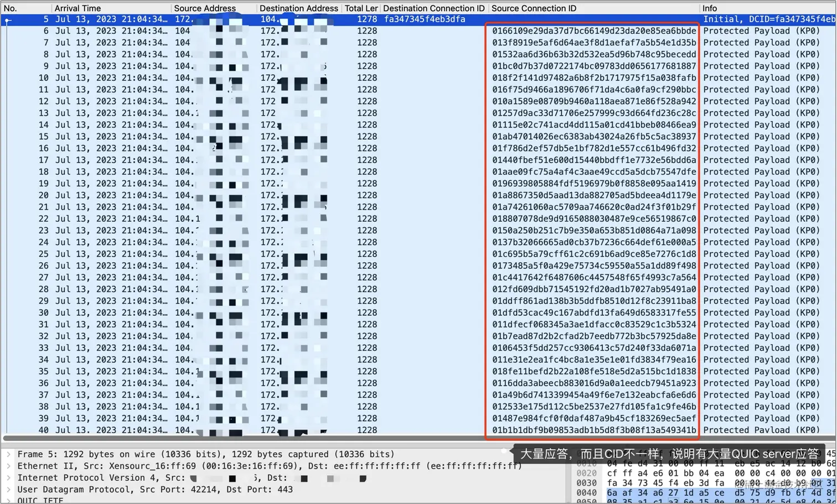Click hex dump row at offset 0030

click(706, 483)
